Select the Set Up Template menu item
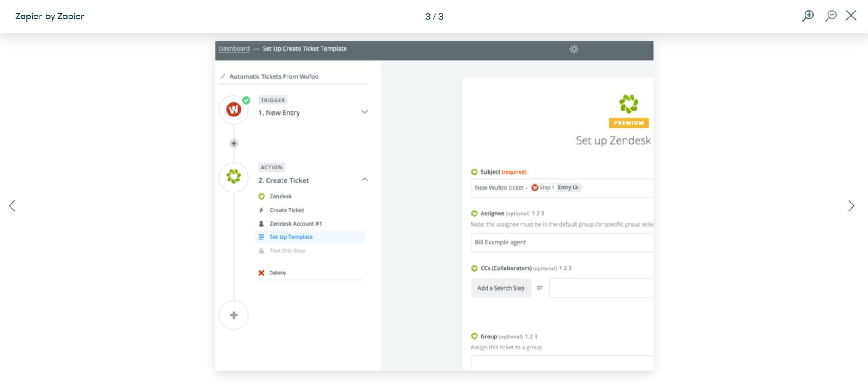 [x=291, y=237]
